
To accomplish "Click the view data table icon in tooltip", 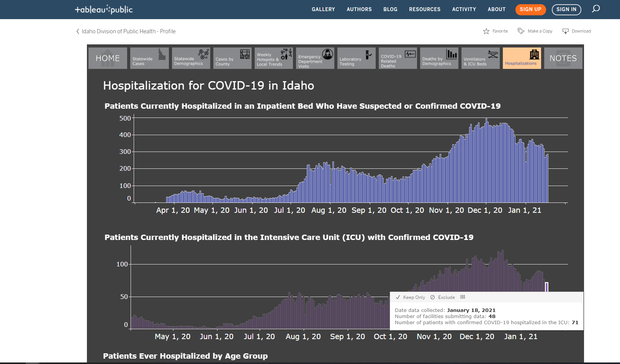I will click(463, 297).
